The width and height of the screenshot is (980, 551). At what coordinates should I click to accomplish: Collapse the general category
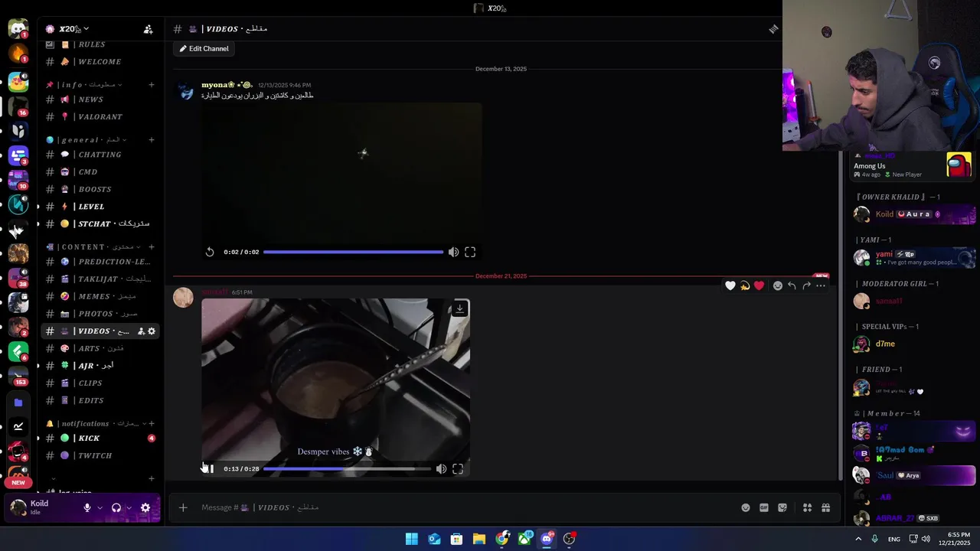click(x=86, y=140)
